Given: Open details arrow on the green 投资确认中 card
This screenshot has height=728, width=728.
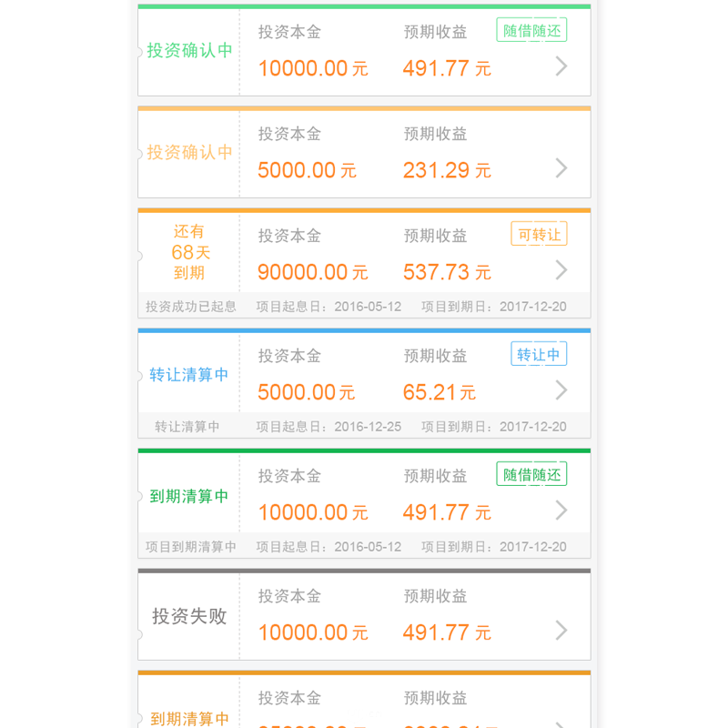Looking at the screenshot, I should [561, 66].
